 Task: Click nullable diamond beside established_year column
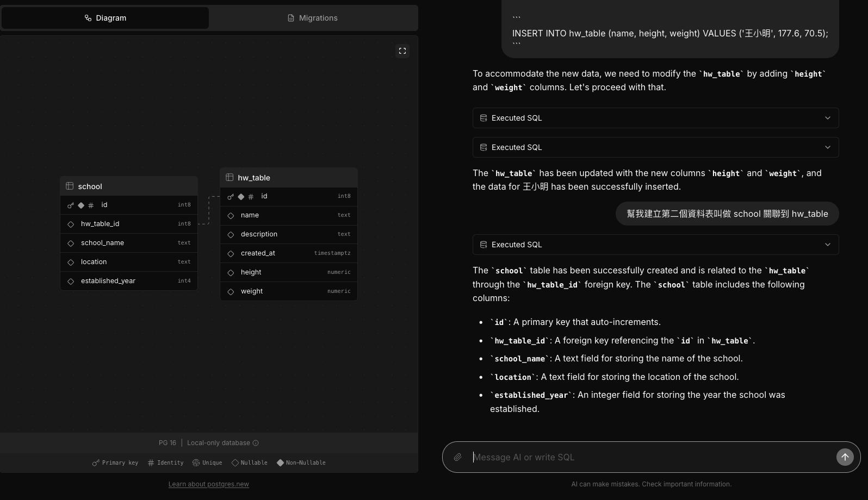[71, 281]
